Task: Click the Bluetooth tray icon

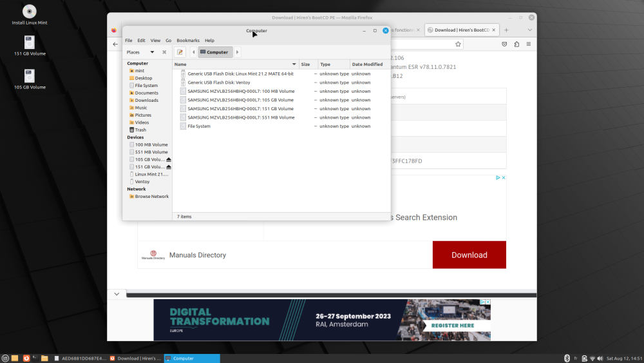Action: tap(567, 358)
